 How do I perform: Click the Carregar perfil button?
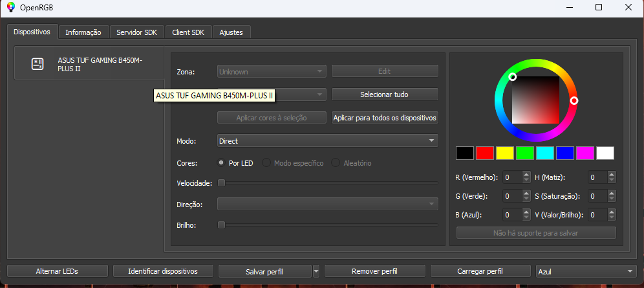point(480,271)
